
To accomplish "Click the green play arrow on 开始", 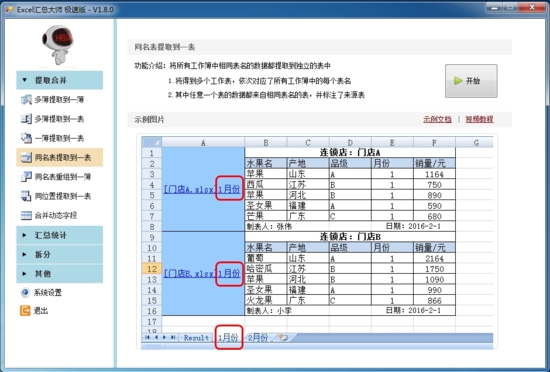I will [458, 81].
